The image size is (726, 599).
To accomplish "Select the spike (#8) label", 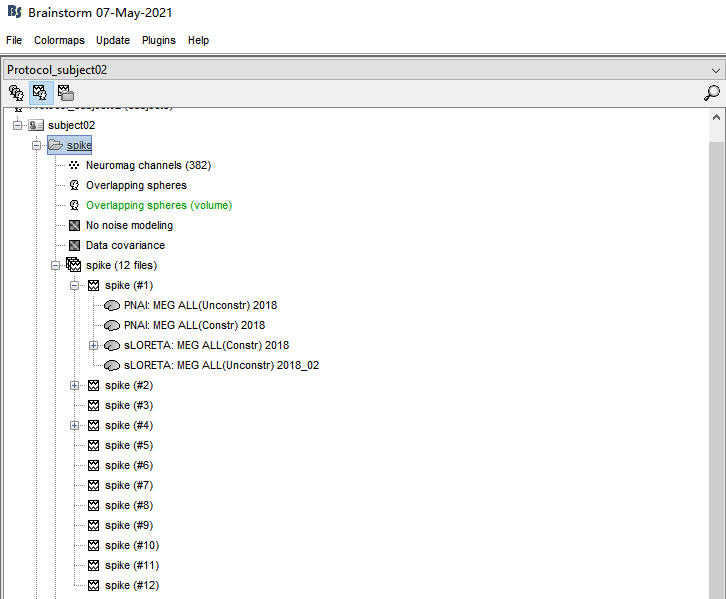I will [x=129, y=505].
